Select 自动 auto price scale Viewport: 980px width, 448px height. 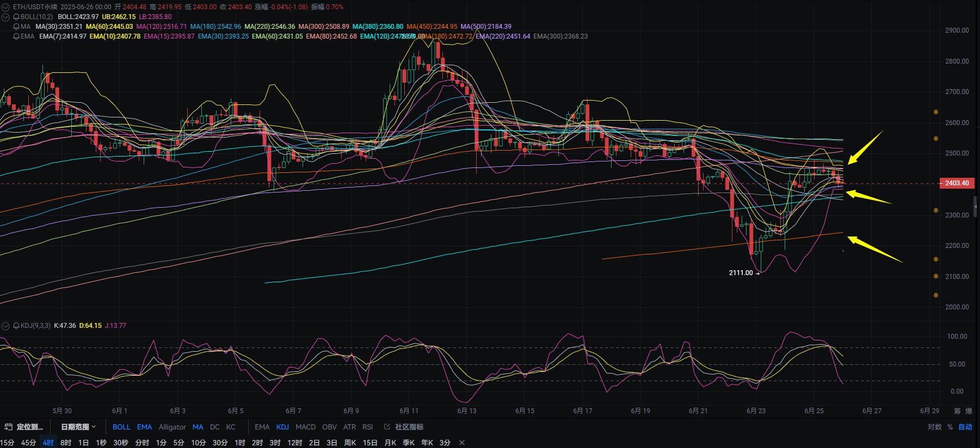point(965,427)
